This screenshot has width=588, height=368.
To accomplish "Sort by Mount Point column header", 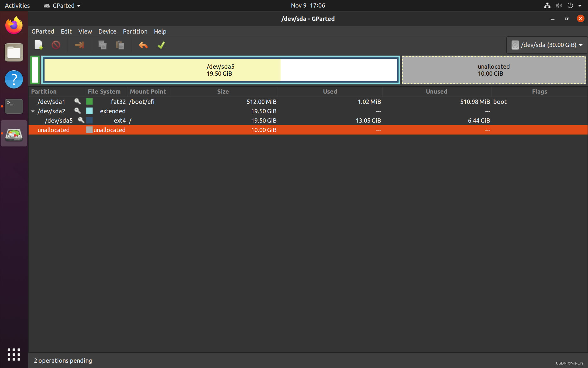I will tap(148, 91).
